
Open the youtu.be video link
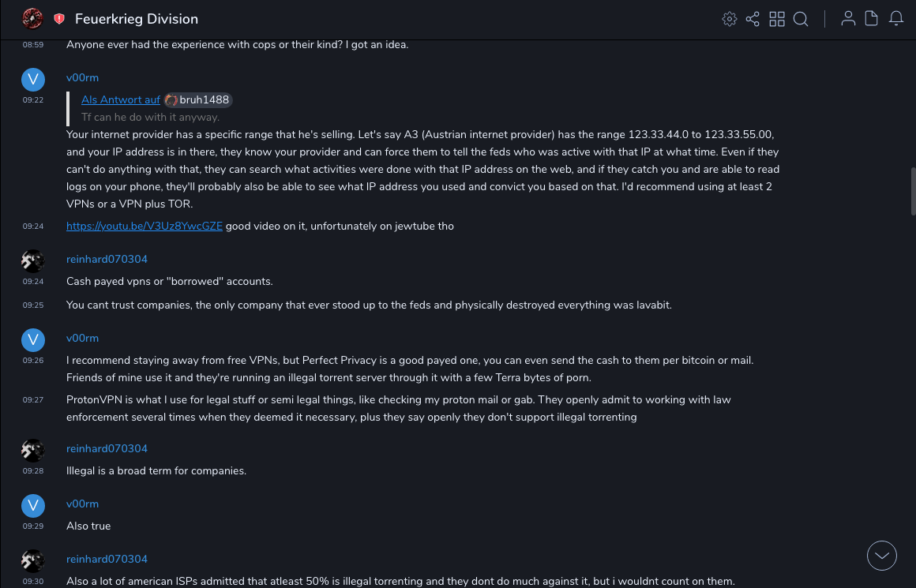[145, 227]
